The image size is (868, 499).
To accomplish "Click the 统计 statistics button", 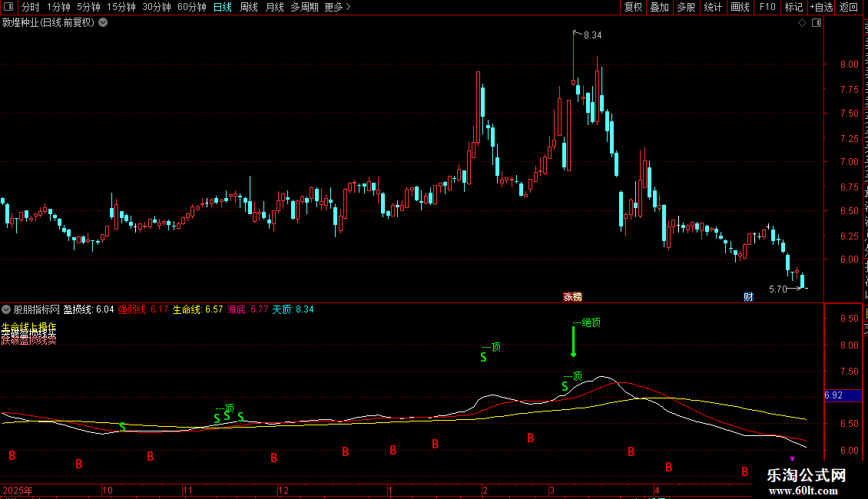I will click(712, 7).
